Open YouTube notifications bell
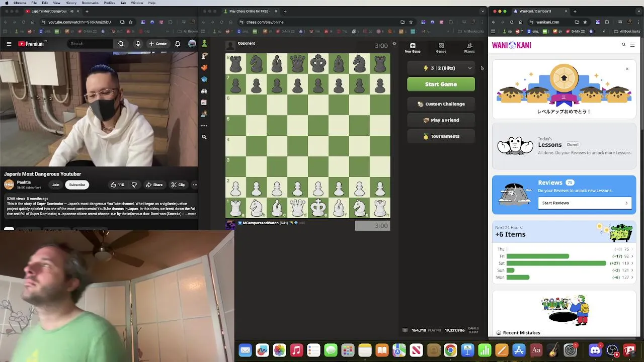 tap(177, 44)
